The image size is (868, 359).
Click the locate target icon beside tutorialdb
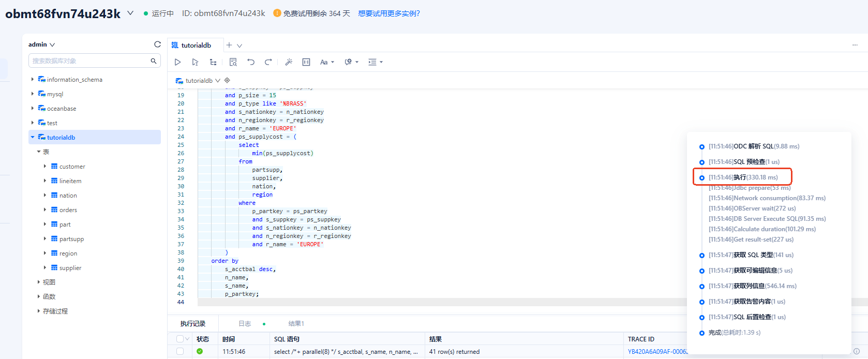227,80
